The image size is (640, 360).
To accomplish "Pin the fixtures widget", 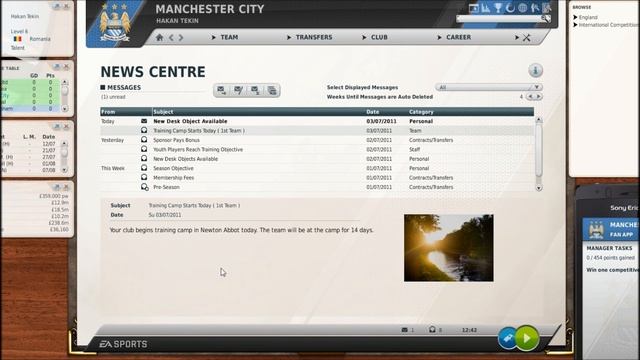I will (x=57, y=127).
